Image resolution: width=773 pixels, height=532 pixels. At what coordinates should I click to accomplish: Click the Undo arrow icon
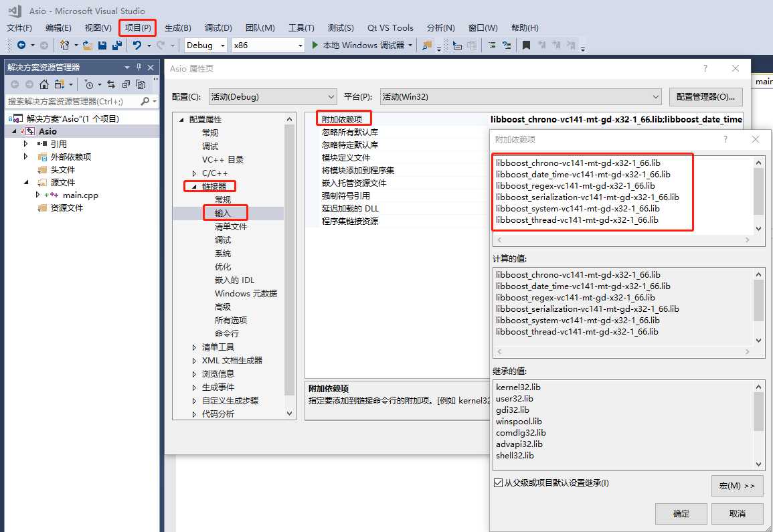tap(137, 46)
